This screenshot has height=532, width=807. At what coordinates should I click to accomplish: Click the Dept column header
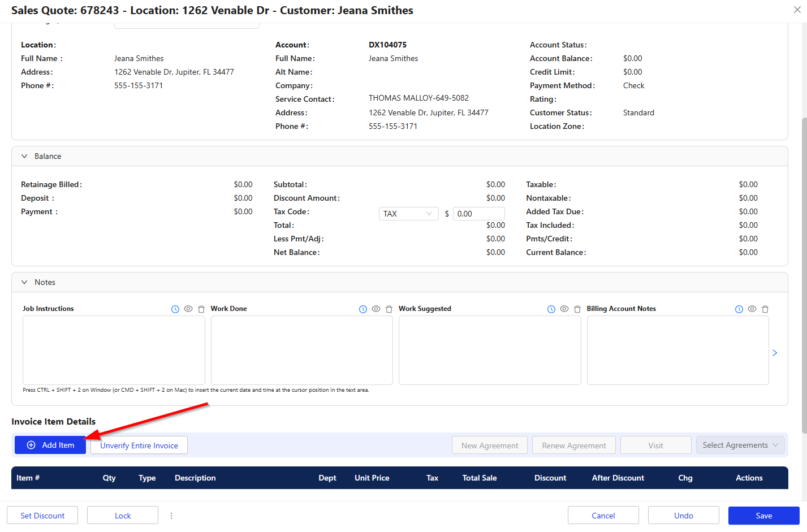pyautogui.click(x=327, y=478)
